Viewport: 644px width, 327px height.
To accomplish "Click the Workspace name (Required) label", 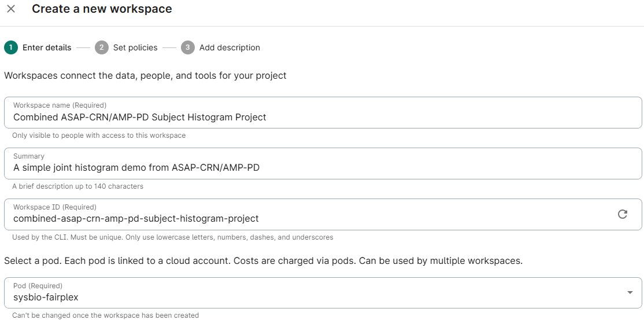I will pyautogui.click(x=60, y=105).
